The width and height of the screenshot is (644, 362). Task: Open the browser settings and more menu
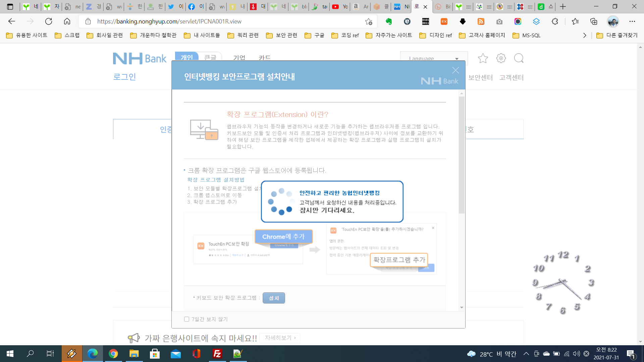coord(632,21)
